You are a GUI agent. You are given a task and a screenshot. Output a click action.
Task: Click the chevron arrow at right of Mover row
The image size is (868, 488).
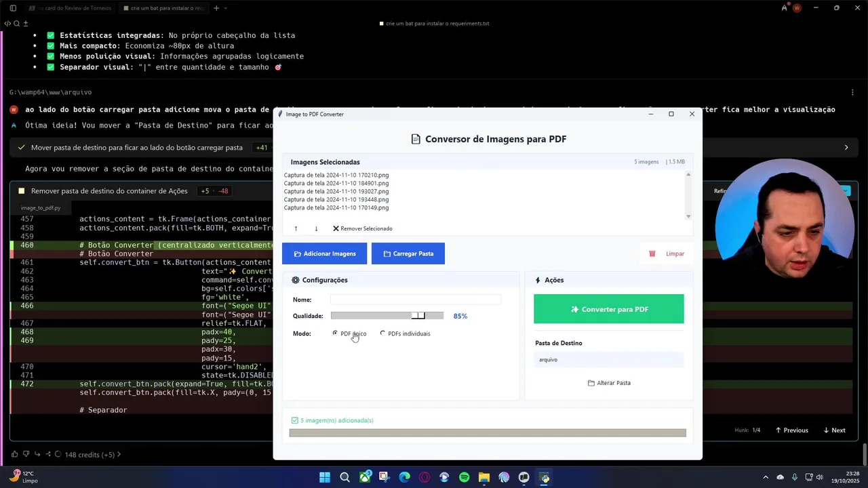(846, 147)
